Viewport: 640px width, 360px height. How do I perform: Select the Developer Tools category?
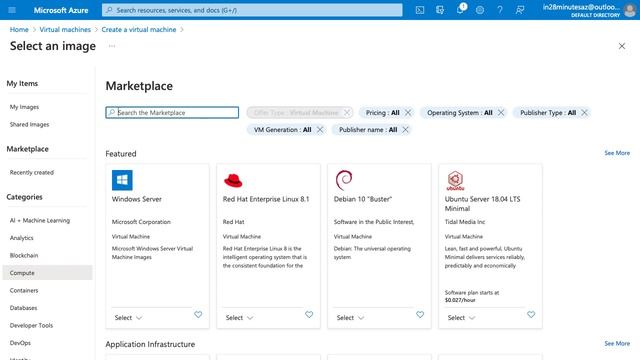31,326
